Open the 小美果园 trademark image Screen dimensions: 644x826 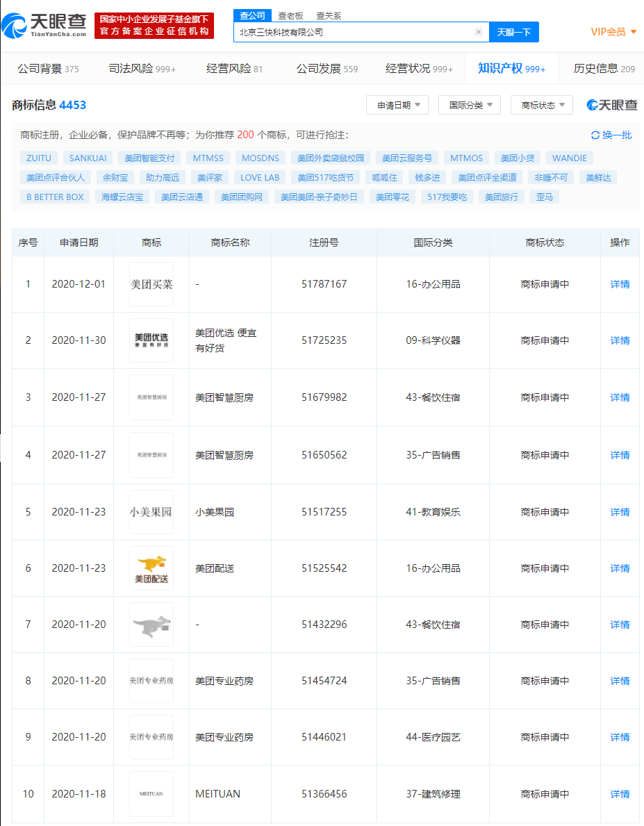point(151,512)
